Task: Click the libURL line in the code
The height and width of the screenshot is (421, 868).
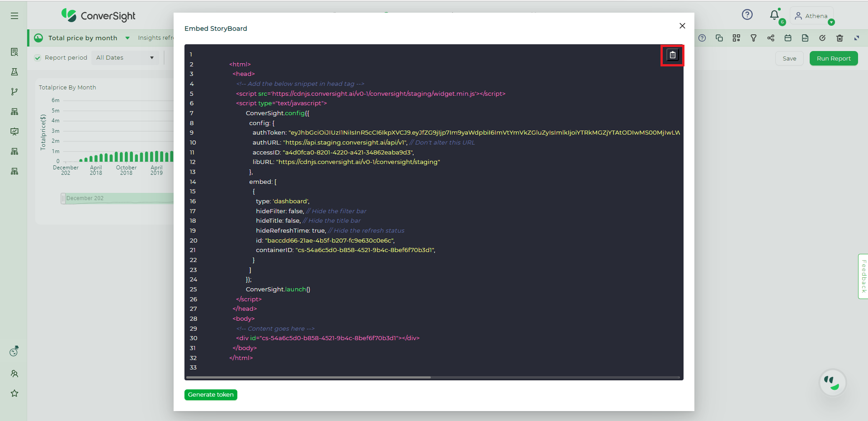Action: [346, 162]
